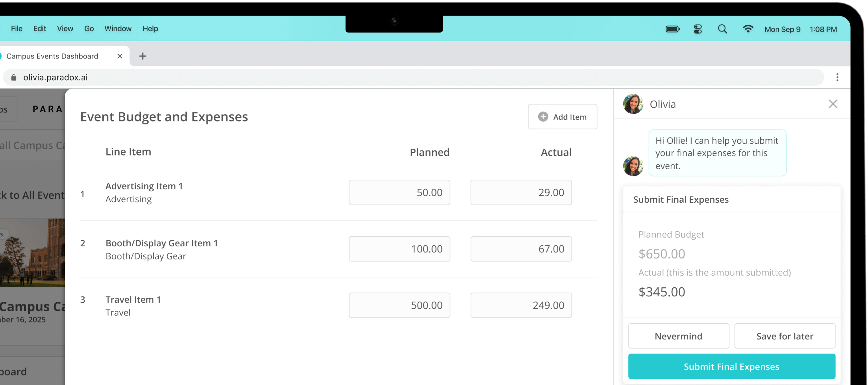The height and width of the screenshot is (385, 868).
Task: Click the Nevermind button
Action: (678, 336)
